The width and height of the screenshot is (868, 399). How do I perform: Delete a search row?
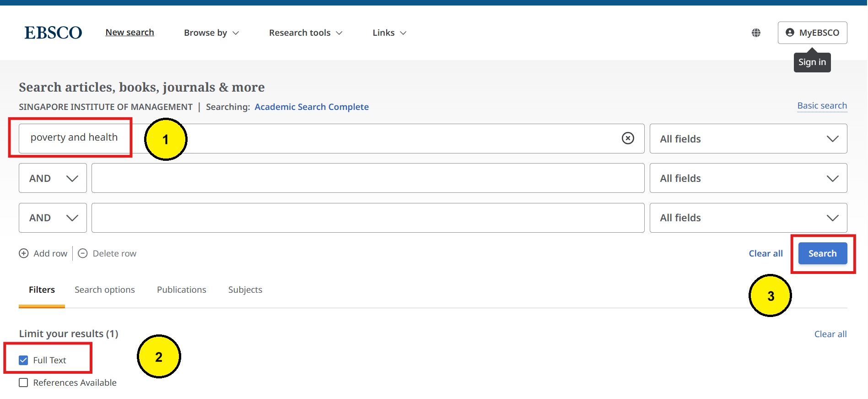click(107, 253)
